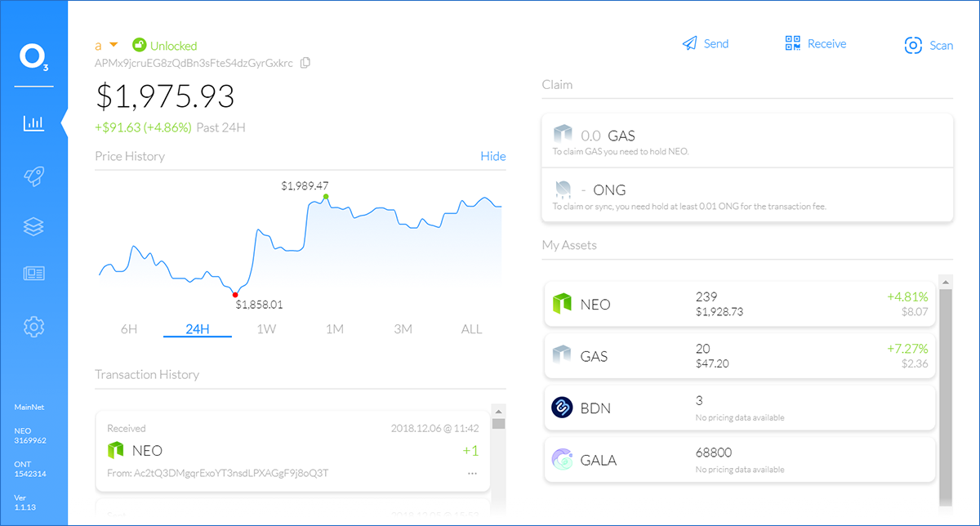980x526 pixels.
Task: Open the layers/stack section from sidebar
Action: pos(33,226)
